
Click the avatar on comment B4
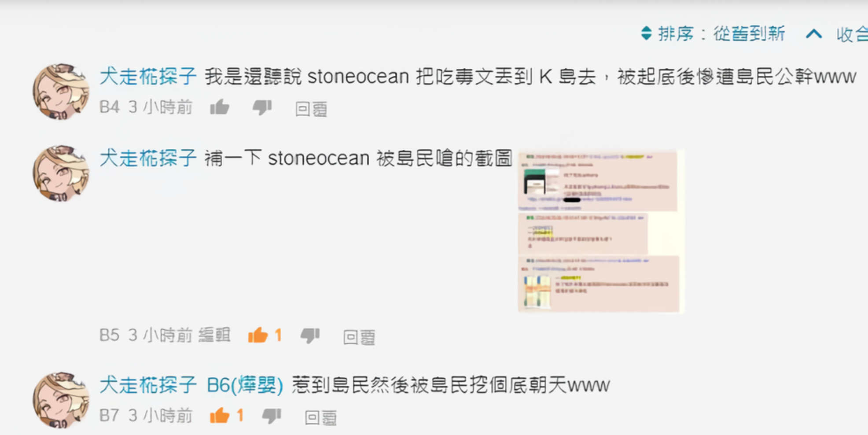click(61, 92)
